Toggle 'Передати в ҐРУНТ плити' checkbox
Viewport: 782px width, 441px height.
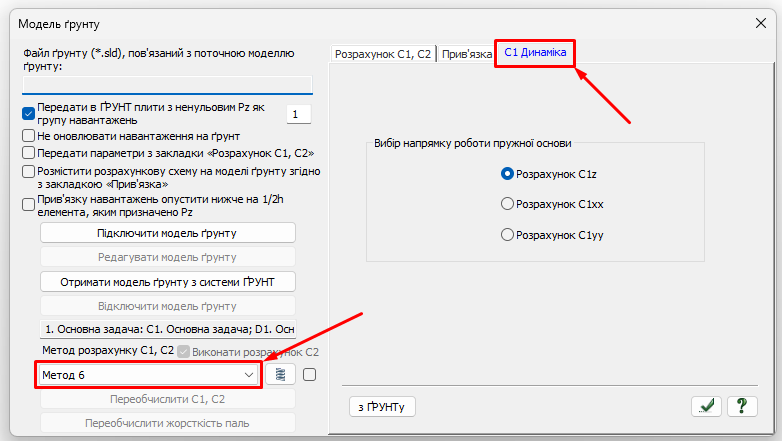pos(29,114)
